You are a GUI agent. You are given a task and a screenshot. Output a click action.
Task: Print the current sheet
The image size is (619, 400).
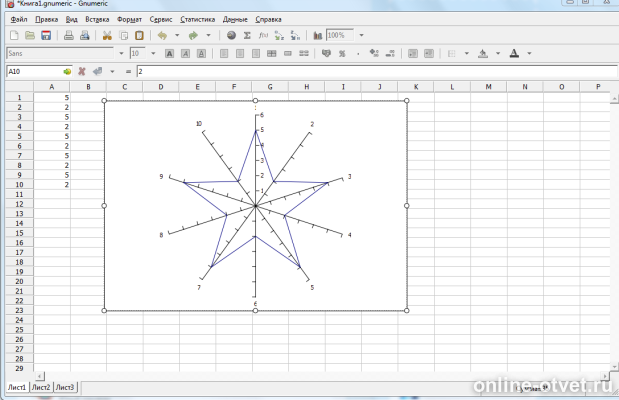69,36
